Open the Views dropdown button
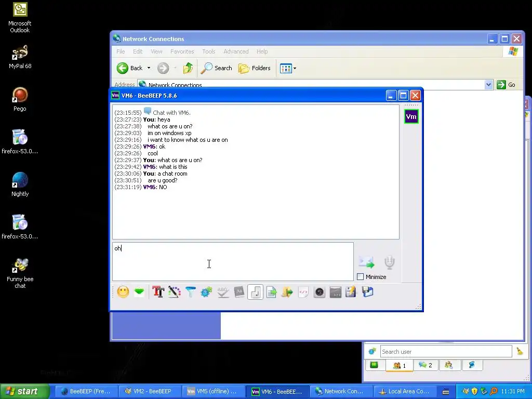The height and width of the screenshot is (399, 532). click(288, 68)
